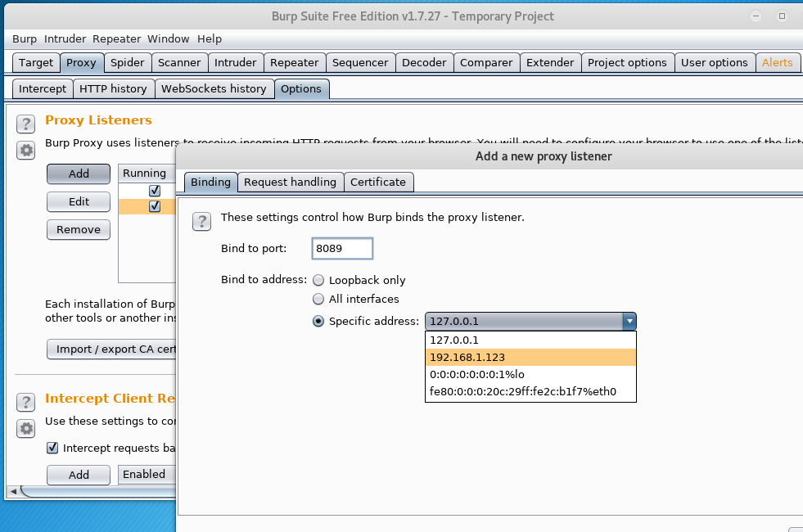The height and width of the screenshot is (532, 803).
Task: Open the Options sub-tab
Action: (301, 88)
